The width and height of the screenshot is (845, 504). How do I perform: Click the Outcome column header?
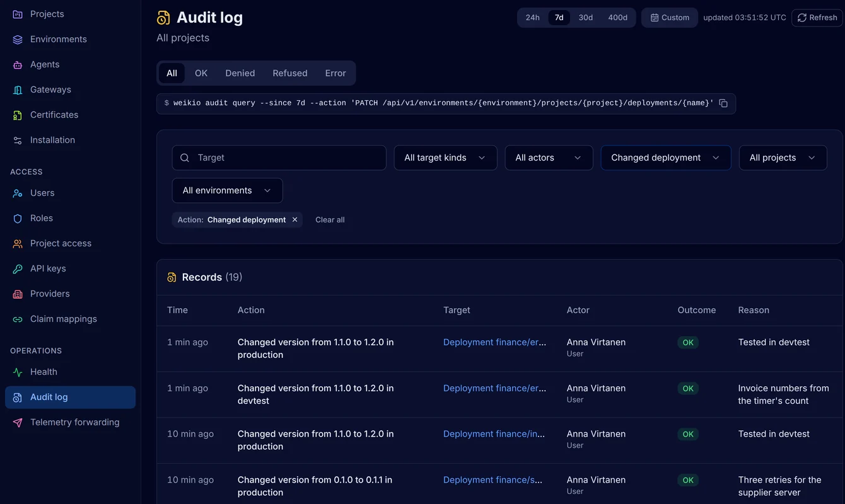pos(697,310)
